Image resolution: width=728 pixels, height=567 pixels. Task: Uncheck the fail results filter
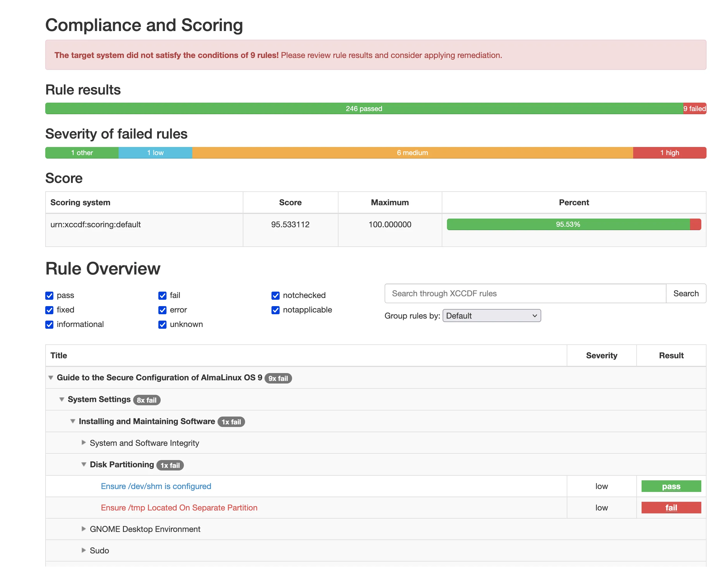coord(162,295)
